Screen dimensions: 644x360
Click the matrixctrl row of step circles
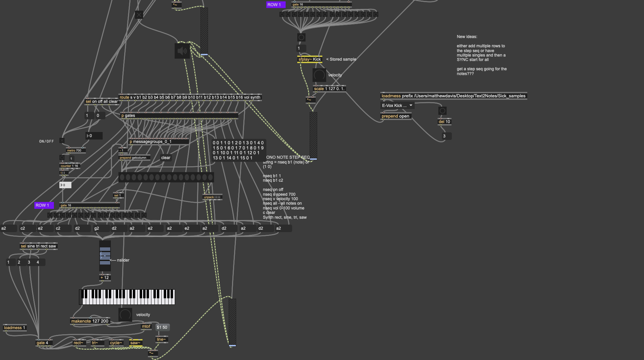pyautogui.click(x=166, y=177)
